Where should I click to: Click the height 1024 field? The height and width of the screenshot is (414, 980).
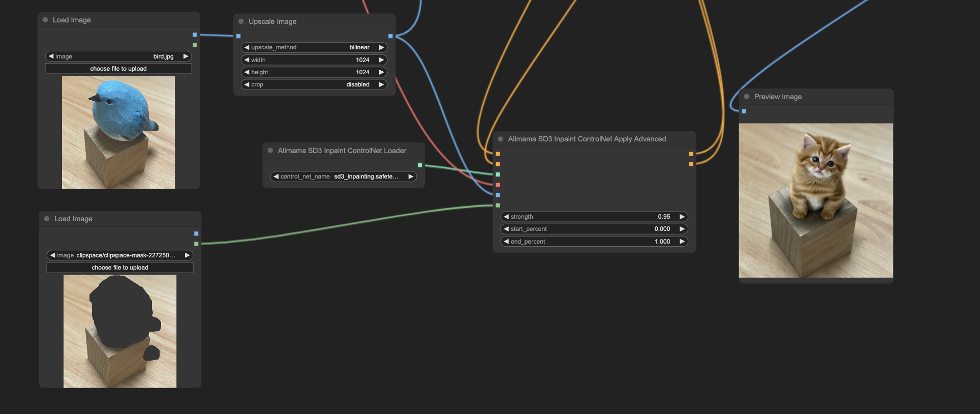pyautogui.click(x=314, y=72)
